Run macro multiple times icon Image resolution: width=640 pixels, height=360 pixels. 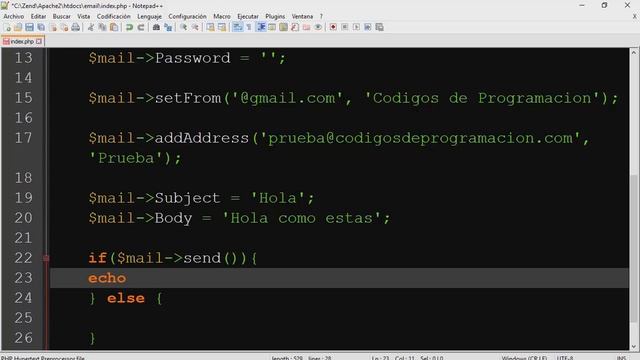click(368, 27)
